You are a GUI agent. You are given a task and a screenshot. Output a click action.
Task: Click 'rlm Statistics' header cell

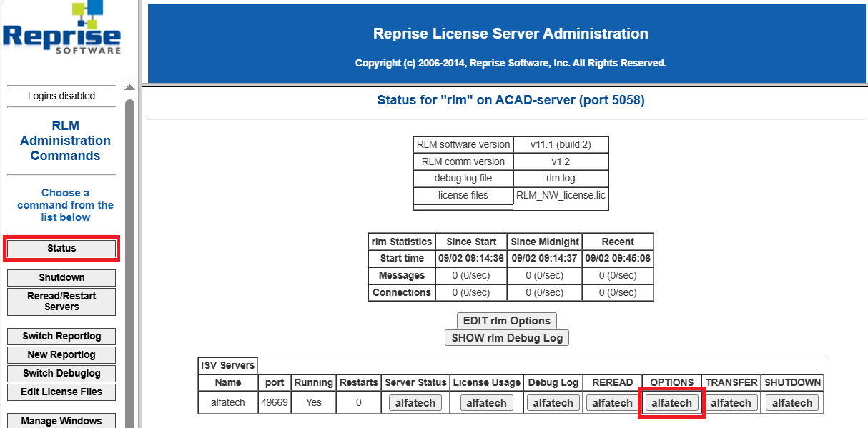[x=402, y=242]
